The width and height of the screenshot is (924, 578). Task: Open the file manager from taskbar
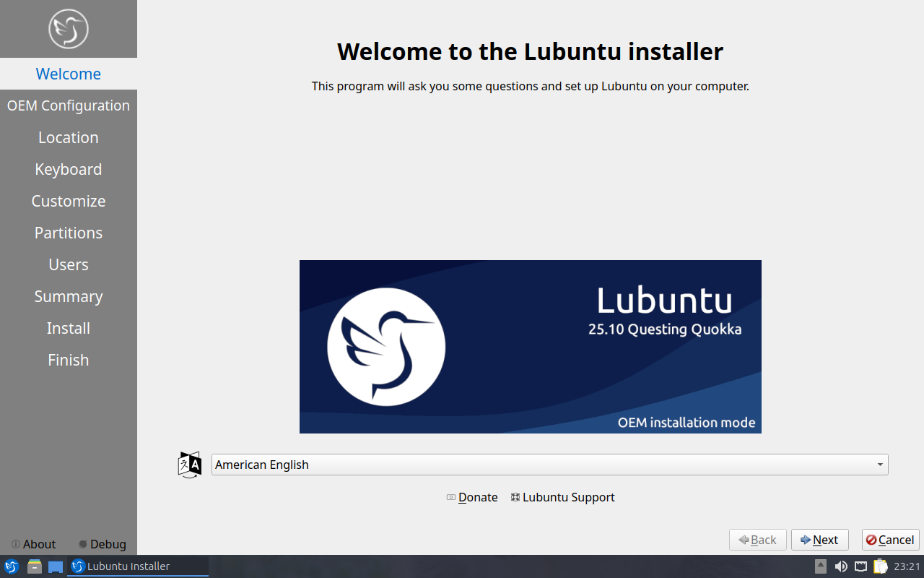tap(34, 566)
